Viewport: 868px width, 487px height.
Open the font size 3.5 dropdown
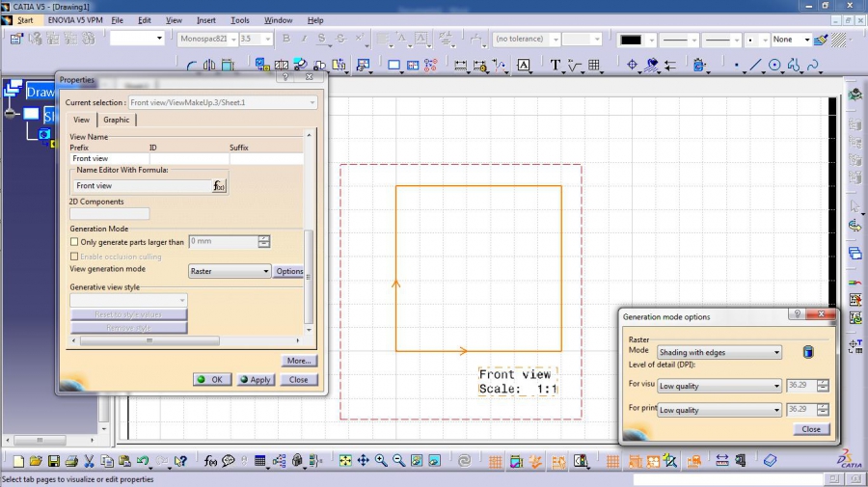click(256, 39)
